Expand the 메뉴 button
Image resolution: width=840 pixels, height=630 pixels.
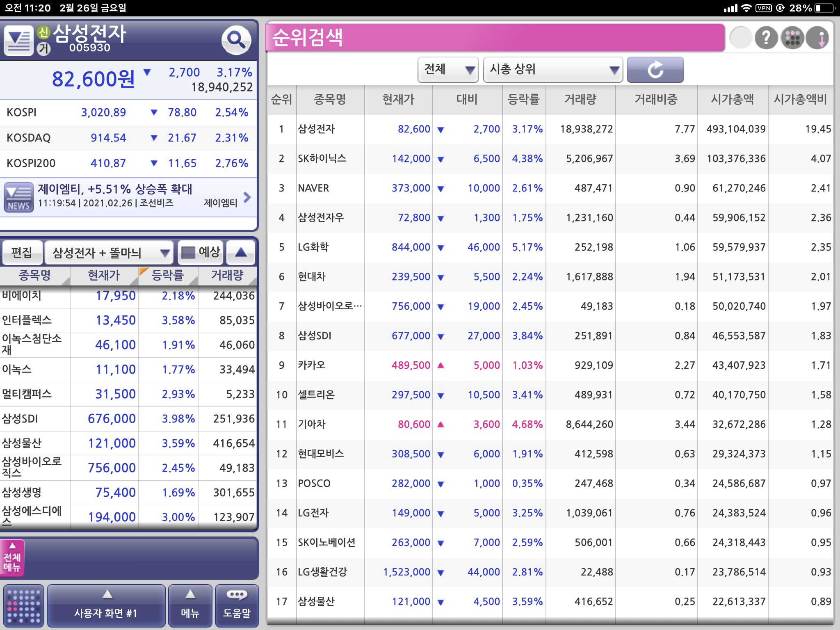click(x=190, y=606)
